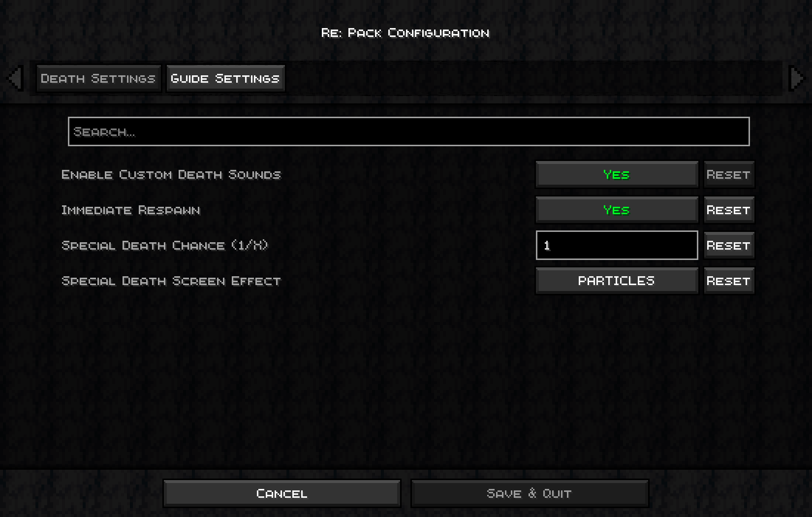Screen dimensions: 812x517
Task: Toggle the Immediate Respawn Yes button
Action: (x=617, y=210)
